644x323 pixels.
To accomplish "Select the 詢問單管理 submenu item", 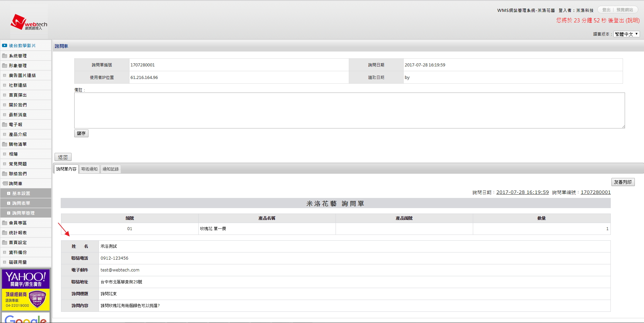I will (x=23, y=213).
